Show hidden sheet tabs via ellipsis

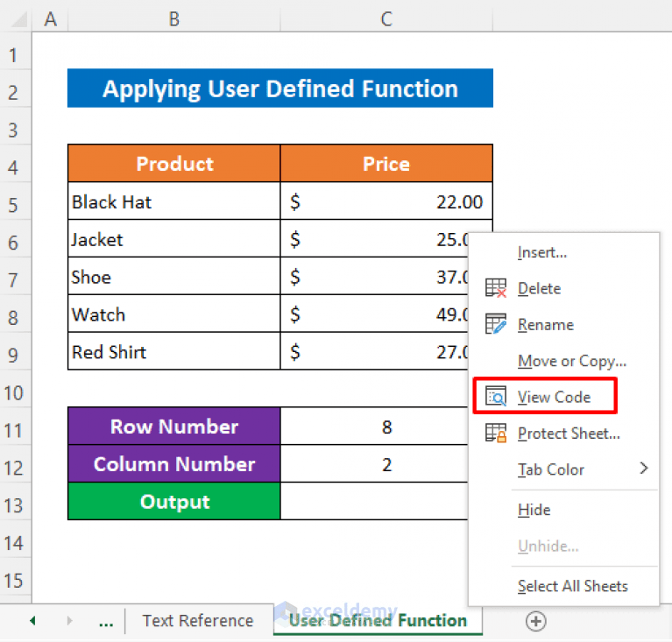(x=106, y=622)
